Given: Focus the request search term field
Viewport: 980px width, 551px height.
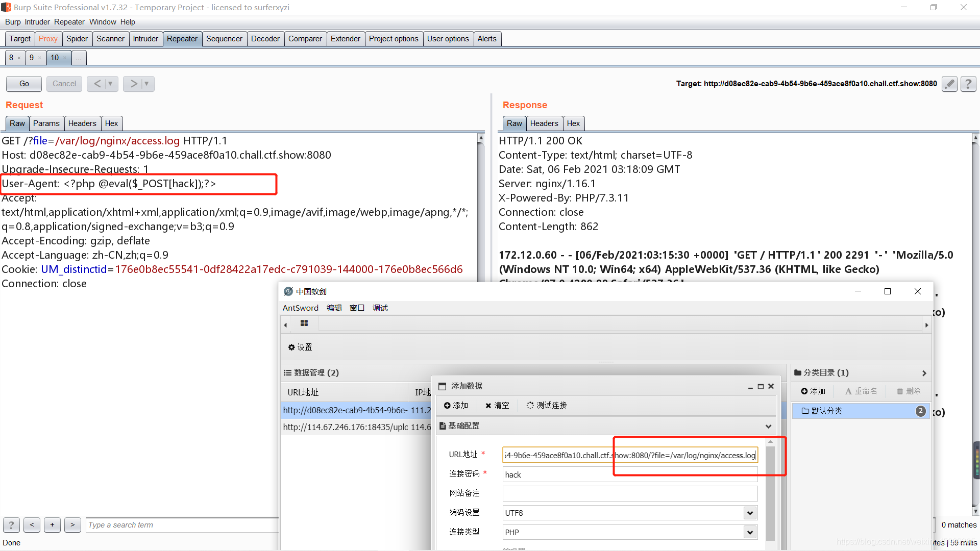Looking at the screenshot, I should pos(182,525).
